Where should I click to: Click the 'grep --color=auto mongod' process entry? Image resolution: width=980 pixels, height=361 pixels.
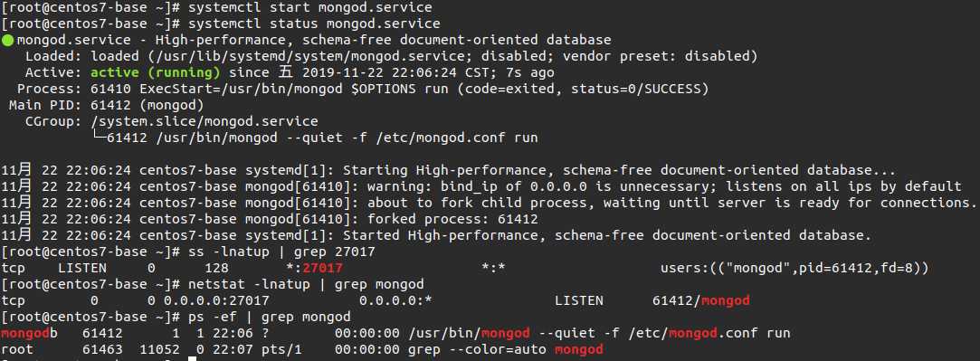(506, 350)
